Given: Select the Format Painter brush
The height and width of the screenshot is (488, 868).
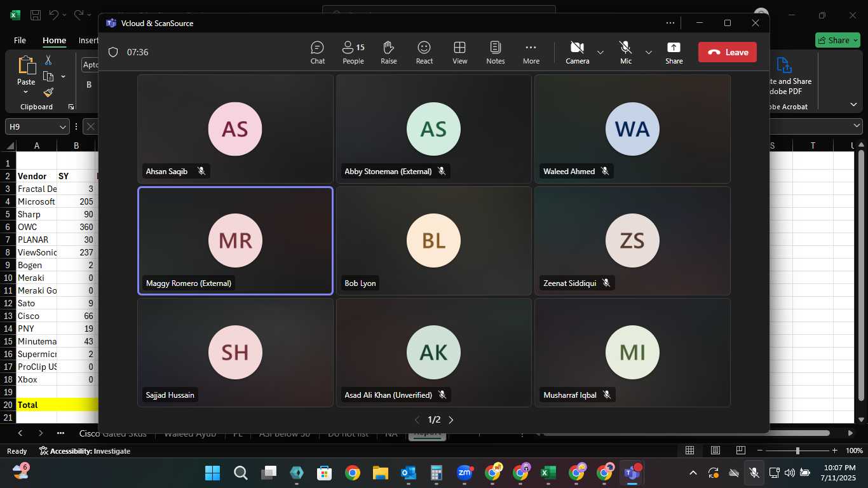Looking at the screenshot, I should [48, 92].
